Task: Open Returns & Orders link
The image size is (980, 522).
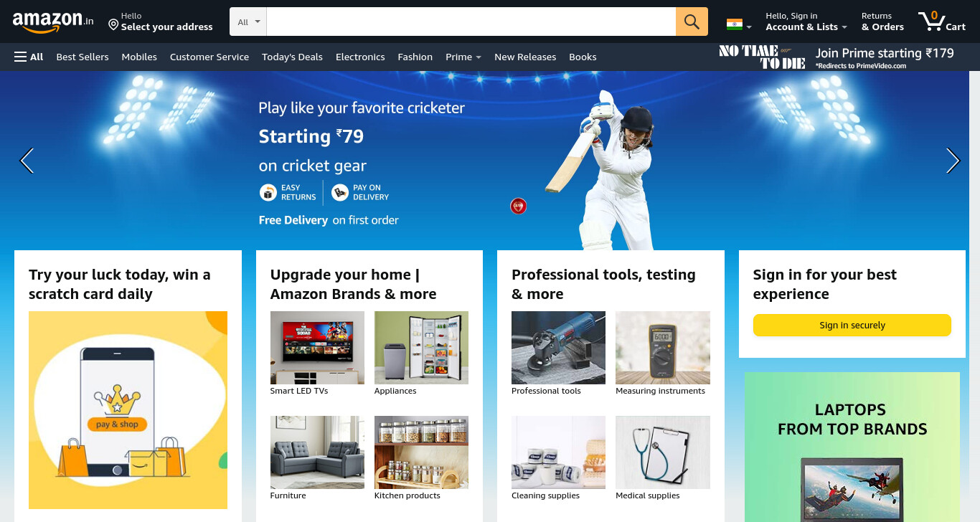Action: point(882,22)
